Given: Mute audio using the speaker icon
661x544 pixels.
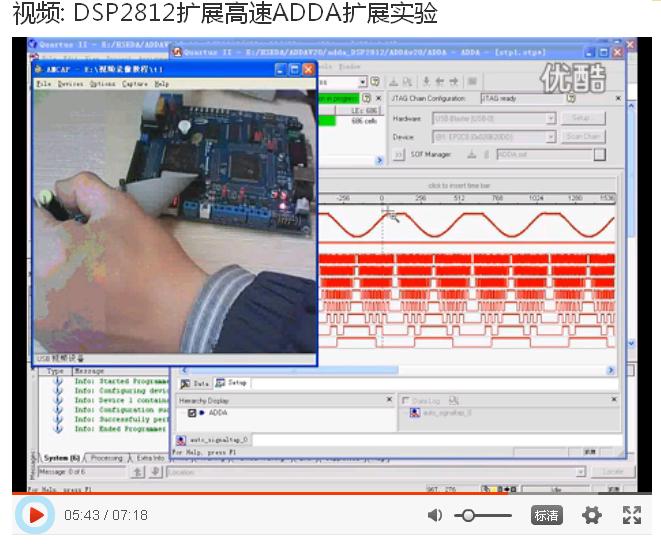Looking at the screenshot, I should (x=435, y=515).
